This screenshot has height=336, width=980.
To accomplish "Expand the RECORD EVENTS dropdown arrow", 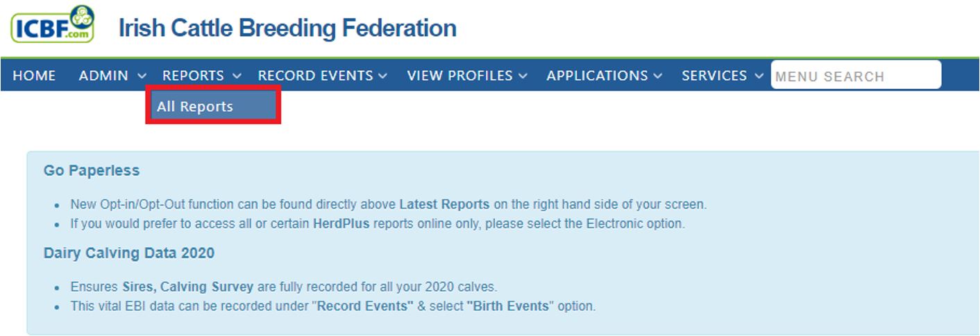I will tap(382, 76).
